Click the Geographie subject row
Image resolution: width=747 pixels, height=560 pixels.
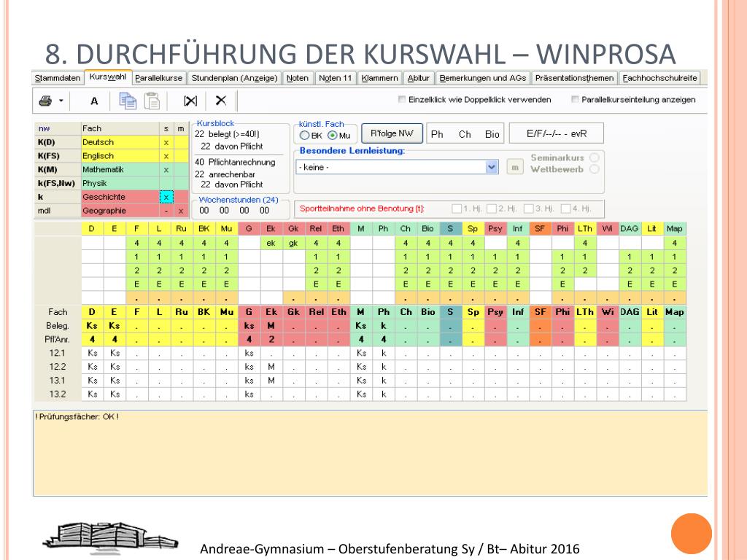(x=112, y=211)
